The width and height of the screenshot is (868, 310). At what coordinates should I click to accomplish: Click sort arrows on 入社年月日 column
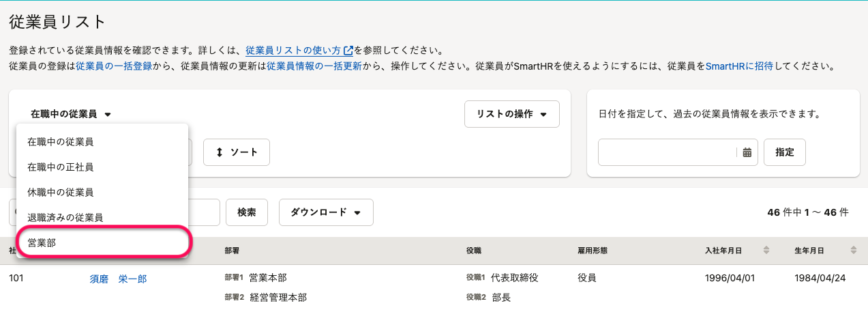[x=766, y=251]
